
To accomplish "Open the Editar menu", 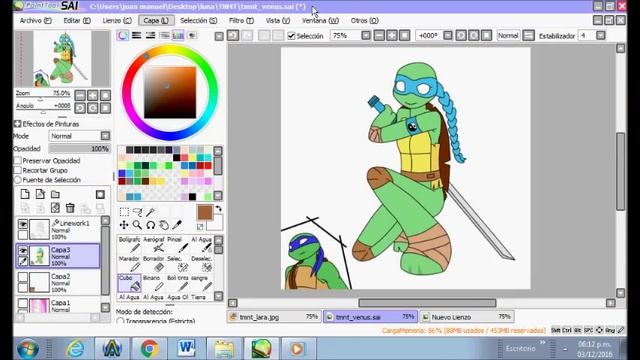I will 77,20.
